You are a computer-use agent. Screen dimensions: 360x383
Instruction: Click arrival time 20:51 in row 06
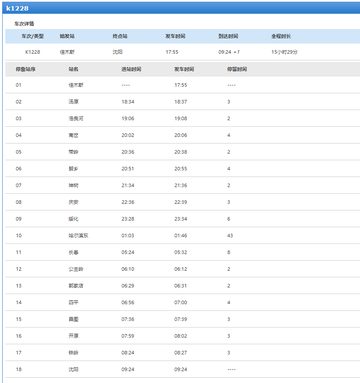(128, 169)
